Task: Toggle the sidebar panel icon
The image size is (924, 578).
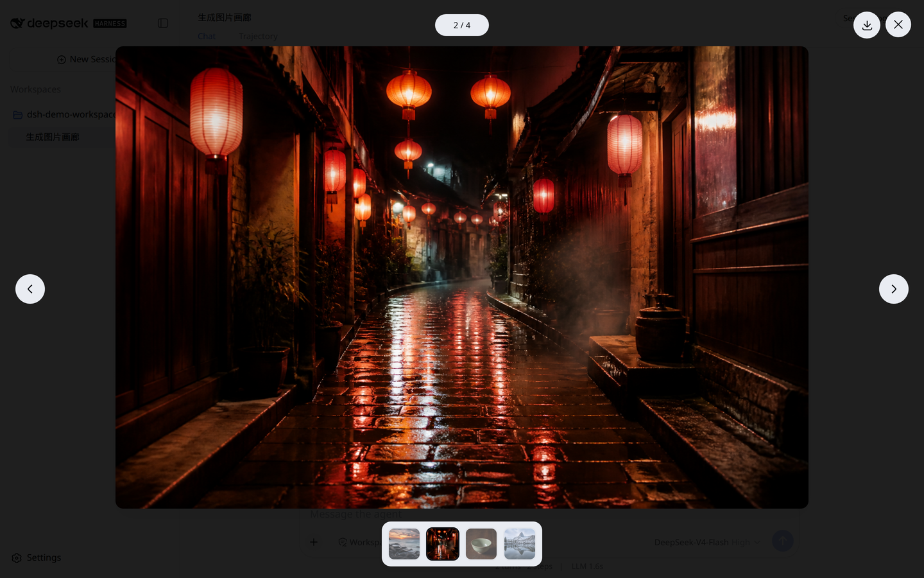Action: 163,23
